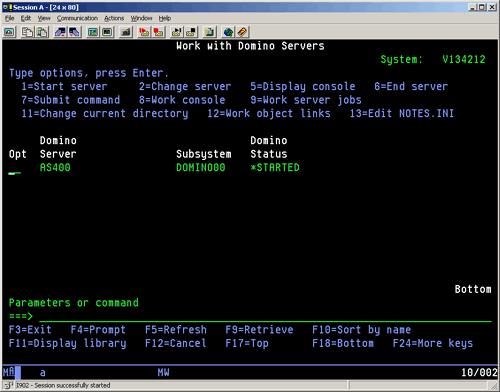
Task: Minimize the Session A window
Action: coord(472,7)
